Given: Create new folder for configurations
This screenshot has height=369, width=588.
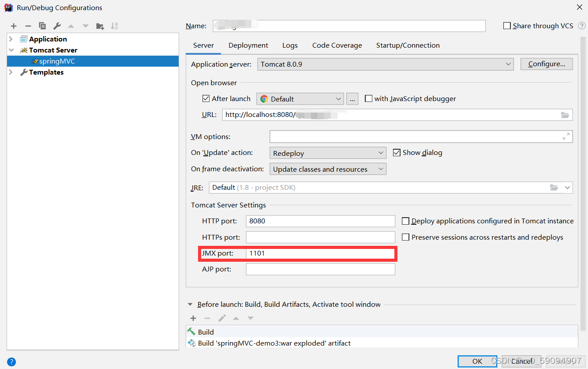Looking at the screenshot, I should click(x=100, y=26).
